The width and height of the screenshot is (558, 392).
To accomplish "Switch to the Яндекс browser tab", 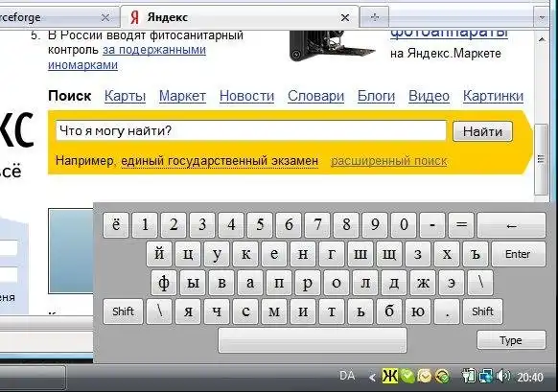I will [x=239, y=17].
